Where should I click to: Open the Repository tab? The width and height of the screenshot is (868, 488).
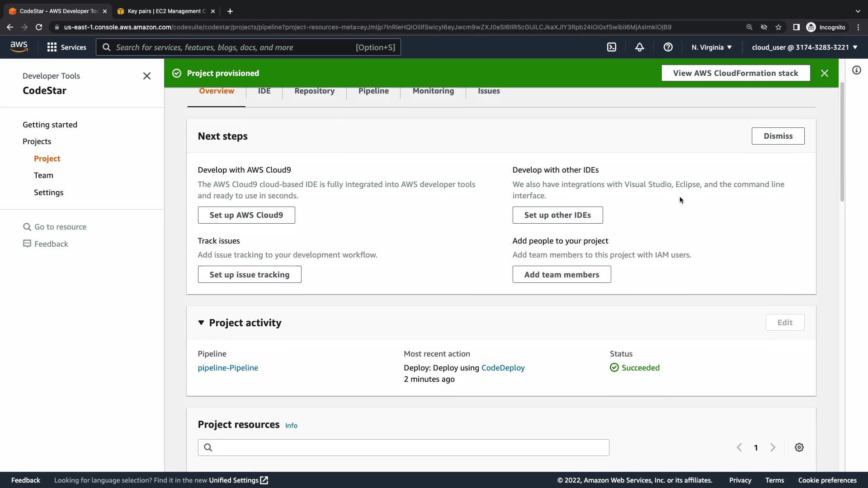(x=314, y=91)
